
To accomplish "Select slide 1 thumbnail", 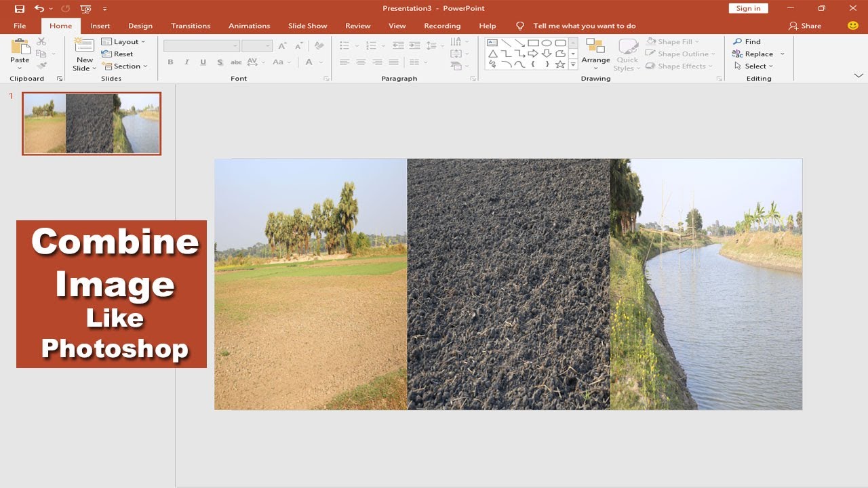I will (x=92, y=123).
